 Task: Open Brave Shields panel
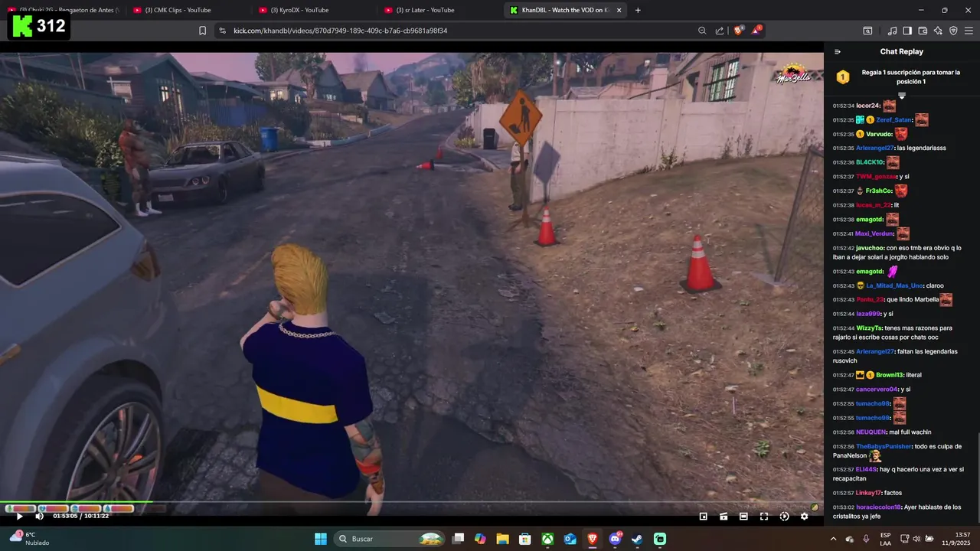point(738,31)
